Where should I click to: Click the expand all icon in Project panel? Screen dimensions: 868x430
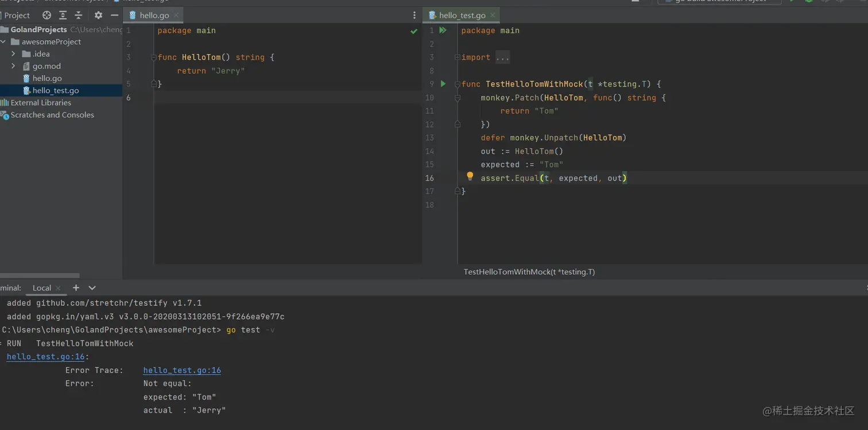pyautogui.click(x=63, y=16)
